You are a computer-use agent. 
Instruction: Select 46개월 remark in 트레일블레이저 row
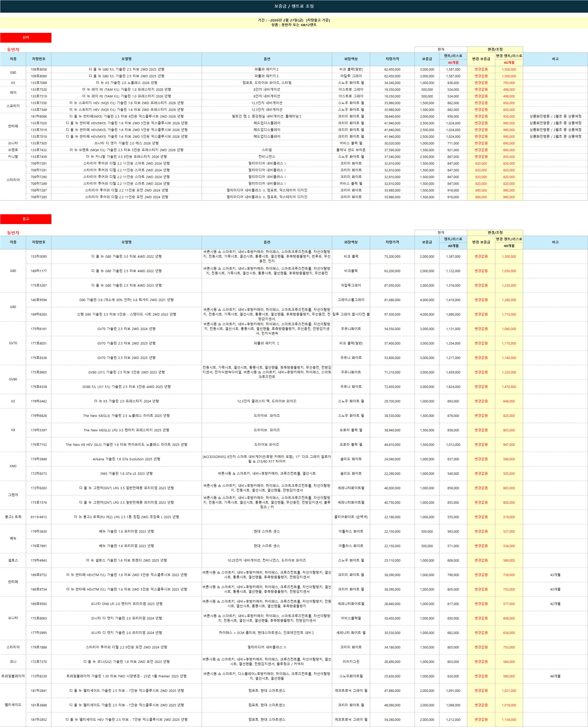click(555, 676)
